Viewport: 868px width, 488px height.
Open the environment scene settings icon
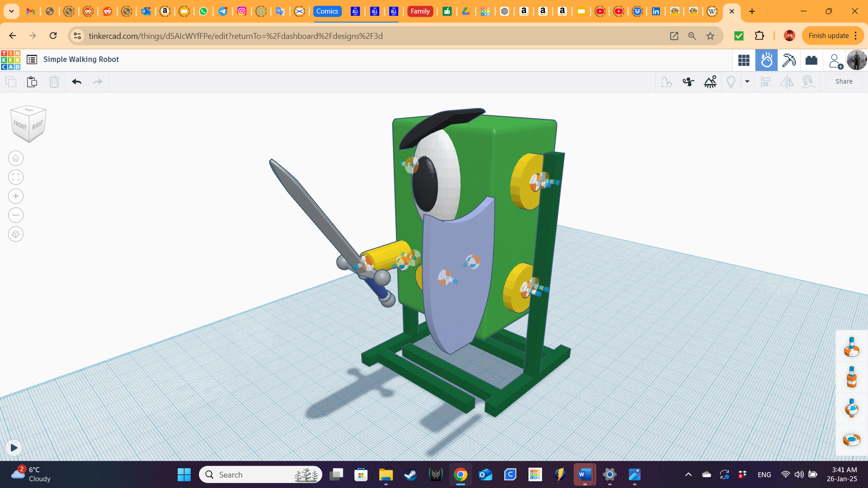710,81
